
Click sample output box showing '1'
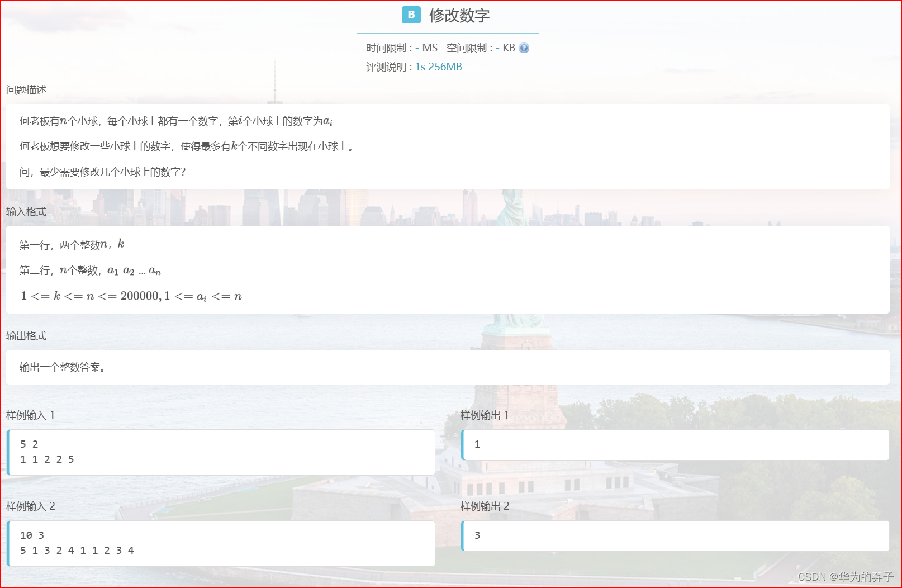click(676, 444)
